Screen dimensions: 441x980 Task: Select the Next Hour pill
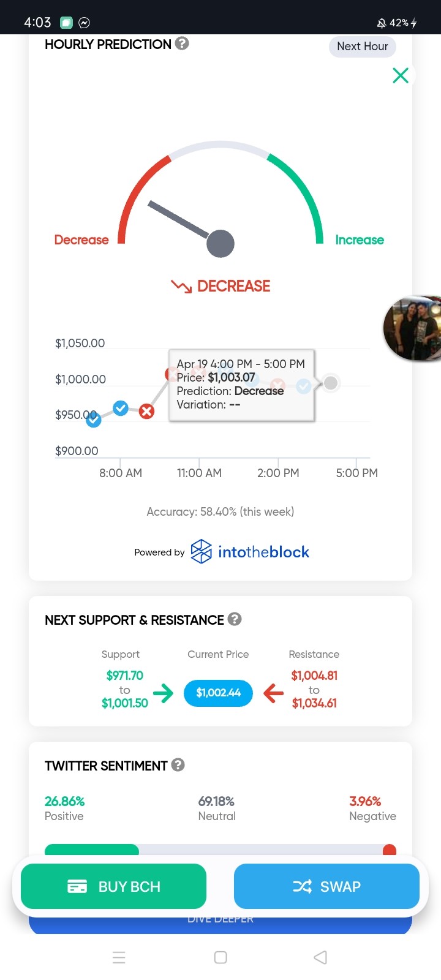[x=363, y=47]
